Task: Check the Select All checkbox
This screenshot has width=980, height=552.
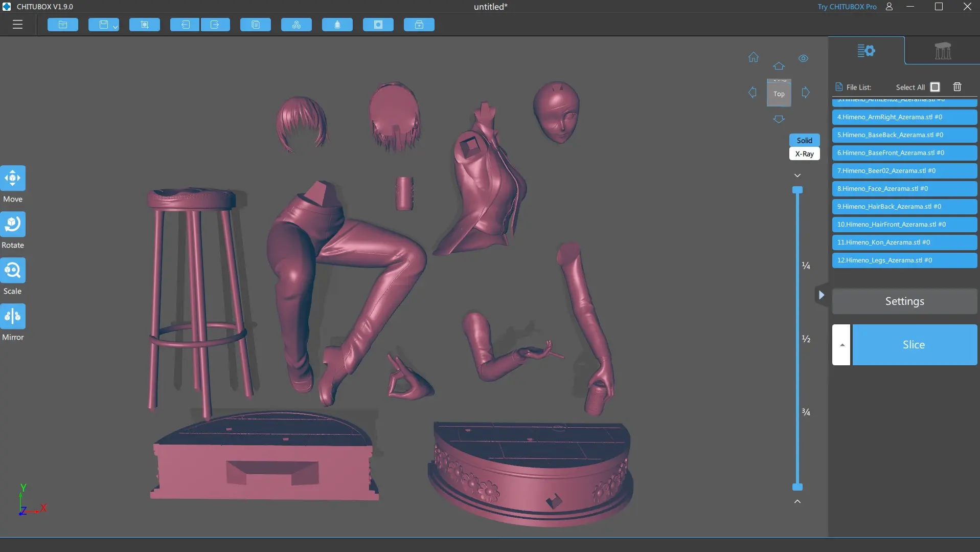Action: 935,87
